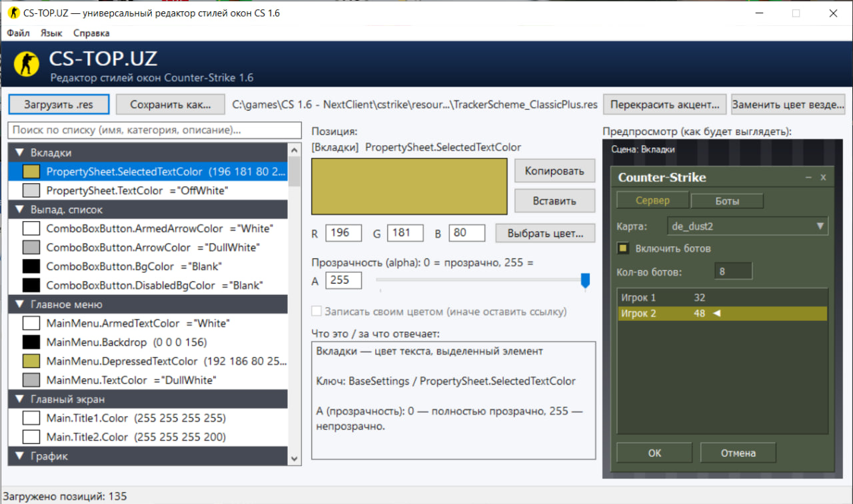The image size is (853, 504).
Task: Click the alpha transparency slider thumb
Action: 585,281
